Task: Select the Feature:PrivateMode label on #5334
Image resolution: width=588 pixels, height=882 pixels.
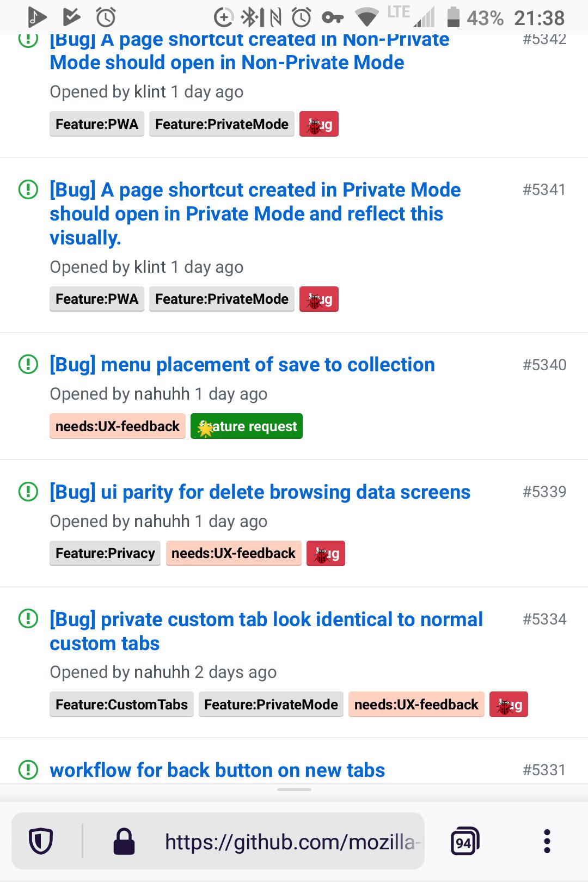Action: pos(271,704)
